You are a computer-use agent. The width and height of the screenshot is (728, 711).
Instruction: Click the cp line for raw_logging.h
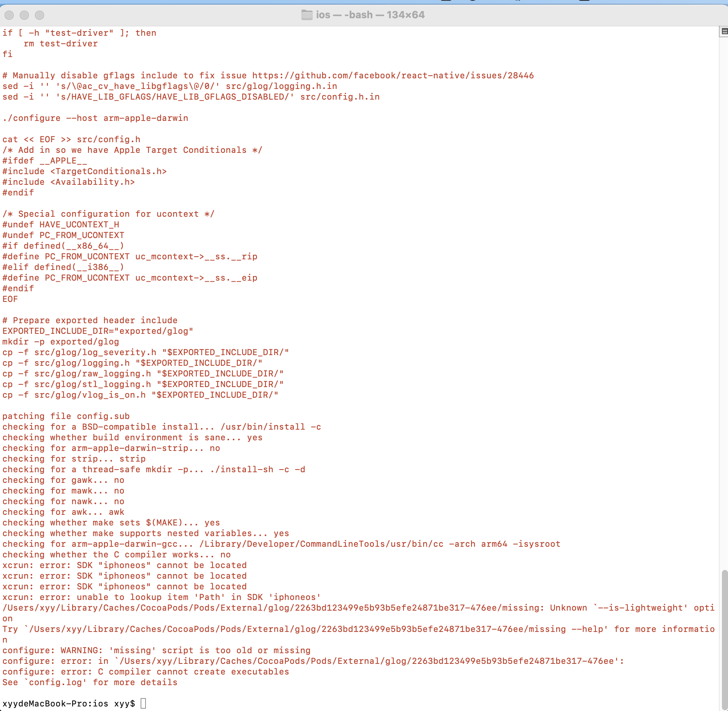pos(143,373)
